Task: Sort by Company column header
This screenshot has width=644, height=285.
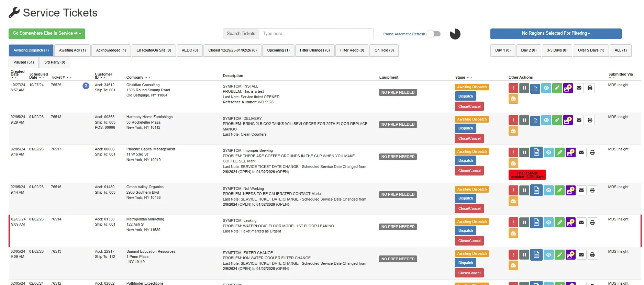Action: click(x=138, y=77)
